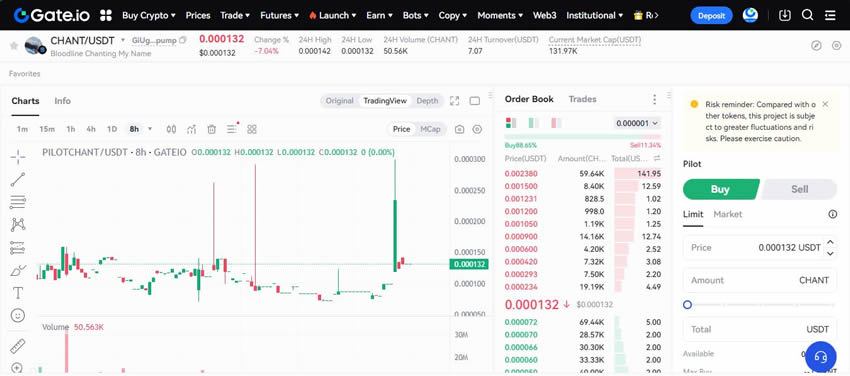
Task: Switch chart to Depth mode
Action: [427, 101]
